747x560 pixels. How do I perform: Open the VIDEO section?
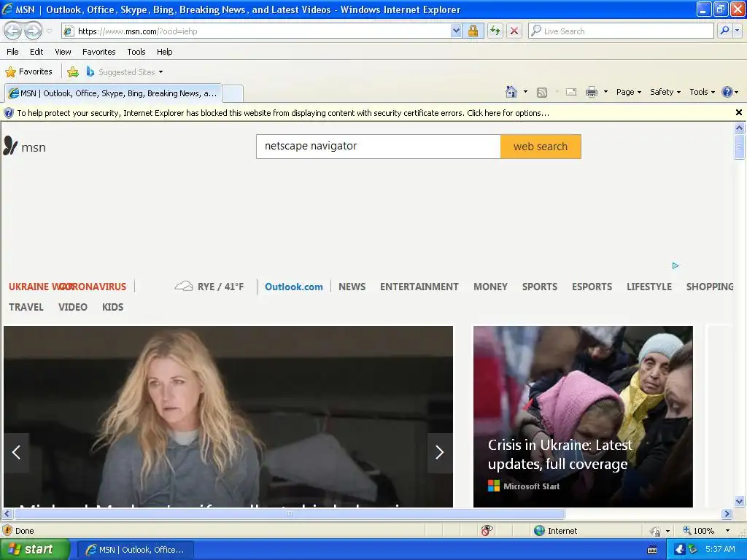tap(73, 307)
